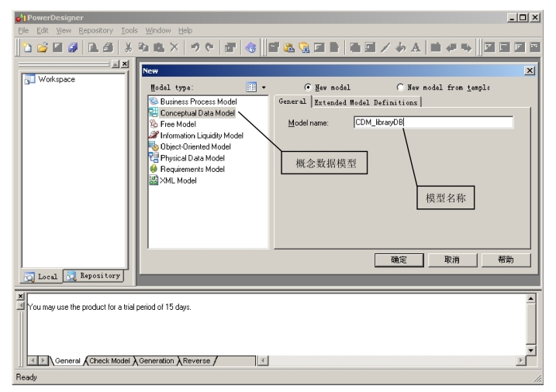This screenshot has height=392, width=556.
Task: Click the diagonal line tool icon
Action: 385,47
